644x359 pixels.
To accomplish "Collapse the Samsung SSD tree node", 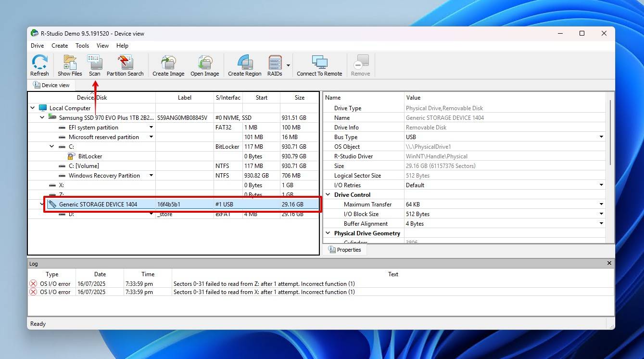I will tap(42, 117).
